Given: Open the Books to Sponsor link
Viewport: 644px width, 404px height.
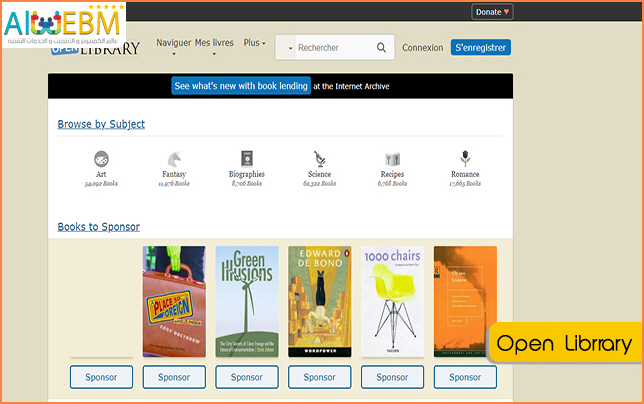Looking at the screenshot, I should pyautogui.click(x=99, y=227).
